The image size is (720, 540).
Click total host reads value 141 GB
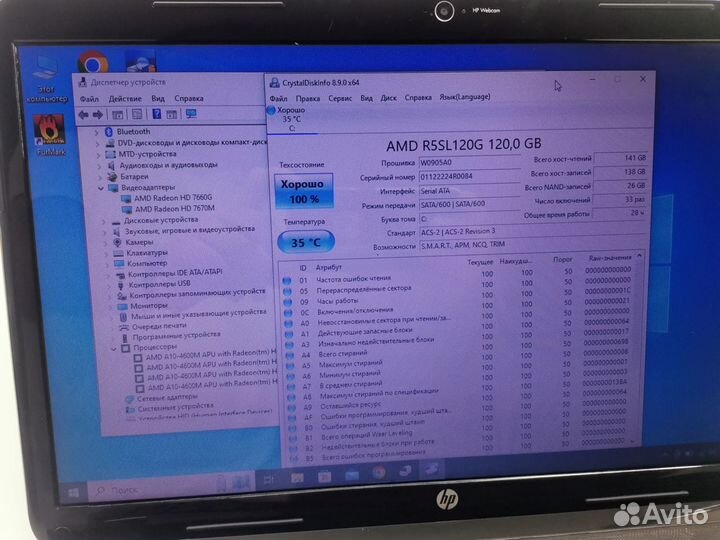620,158
